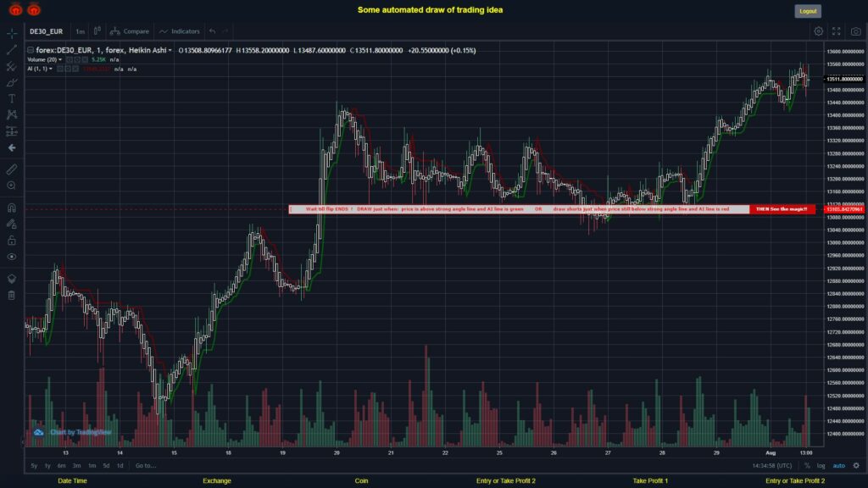
Task: Toggle percentage scale on price axis
Action: (x=807, y=465)
